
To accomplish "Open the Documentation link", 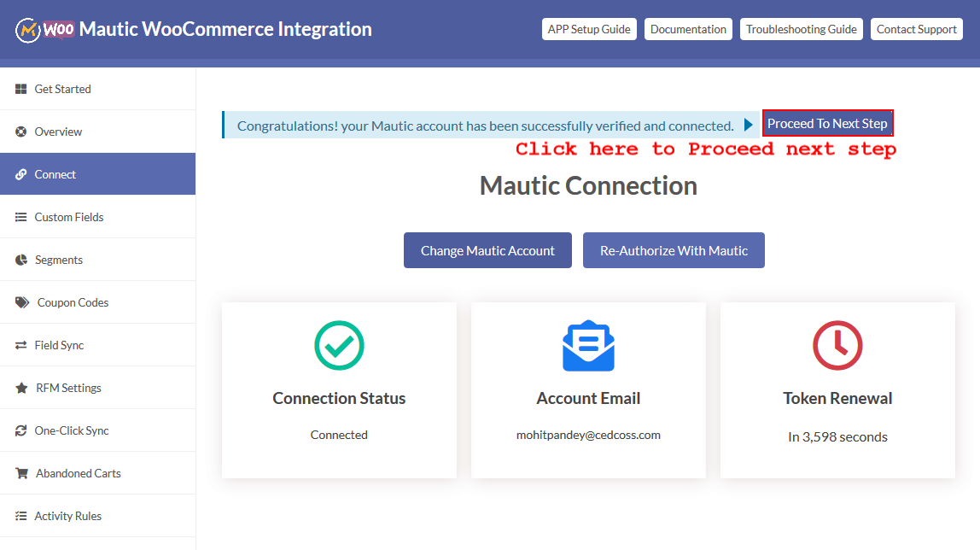I will pyautogui.click(x=688, y=29).
